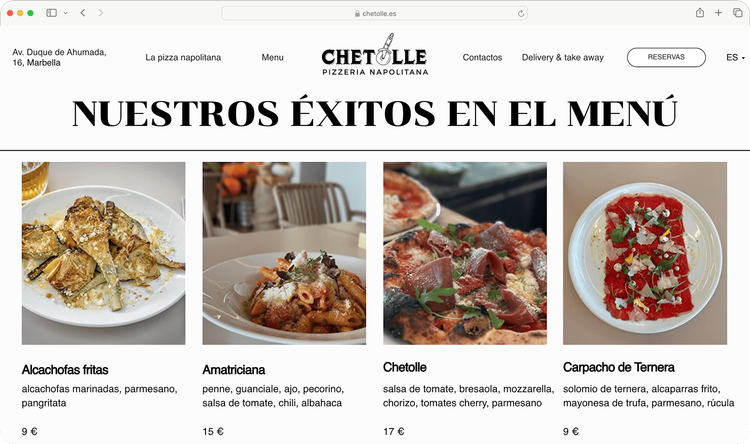Open La pizza napolitana page
The image size is (750, 444).
point(183,57)
